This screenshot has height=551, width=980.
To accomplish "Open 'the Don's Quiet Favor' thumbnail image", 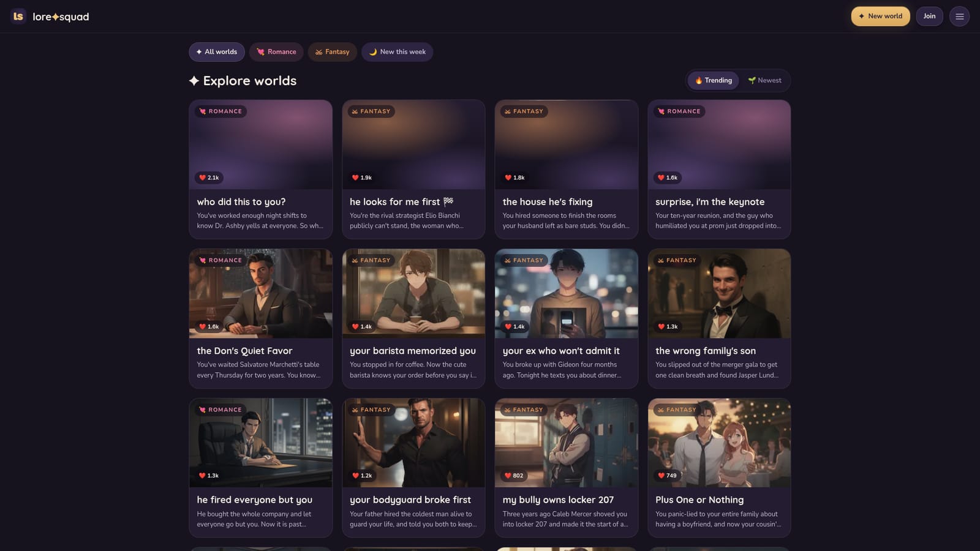I will tap(261, 293).
